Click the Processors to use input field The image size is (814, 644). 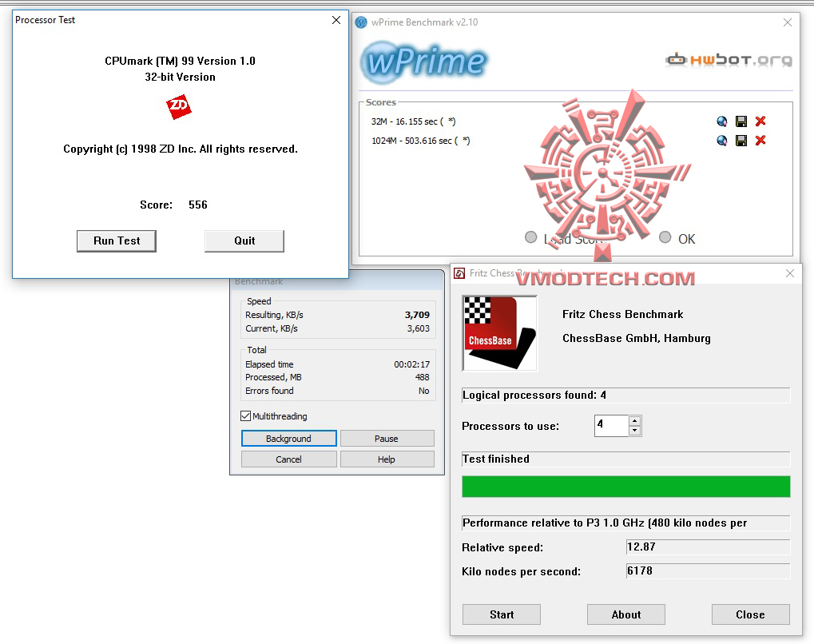click(x=612, y=426)
